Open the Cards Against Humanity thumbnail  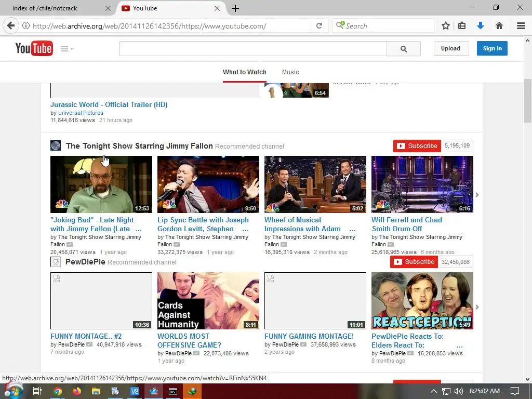[x=208, y=301]
